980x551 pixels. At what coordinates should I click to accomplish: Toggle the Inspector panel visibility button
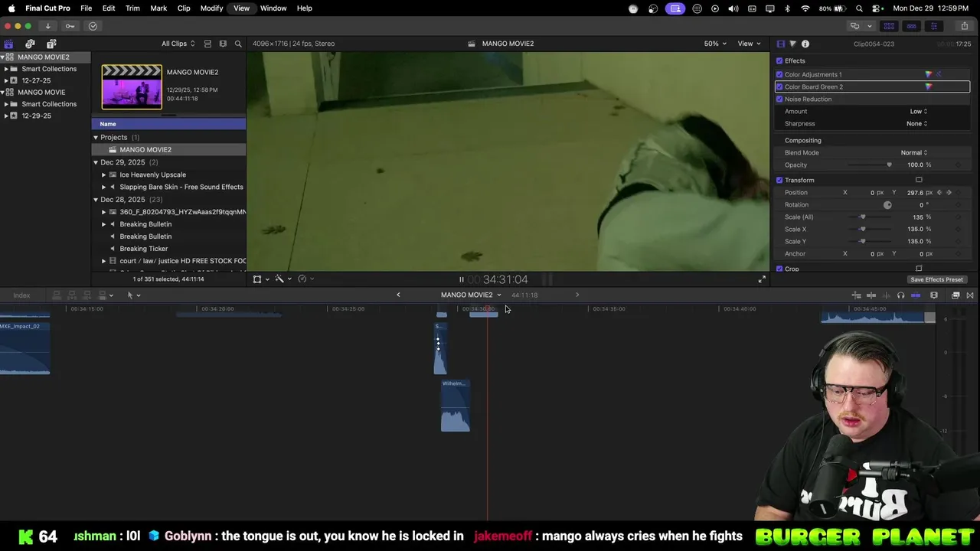[933, 26]
